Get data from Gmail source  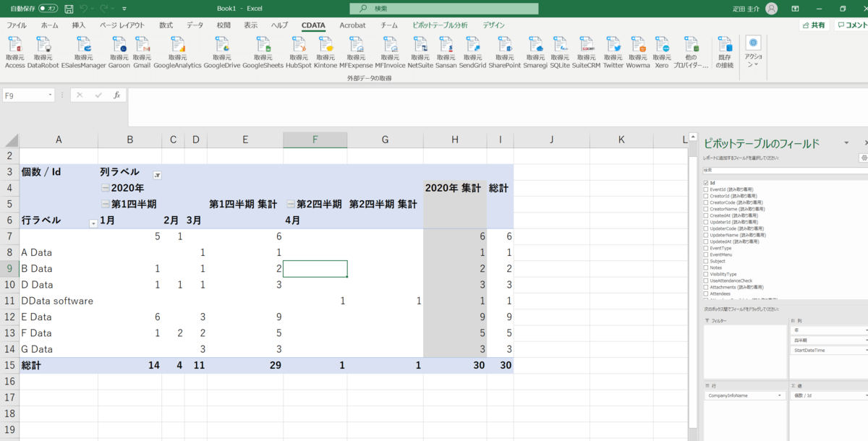tap(142, 53)
